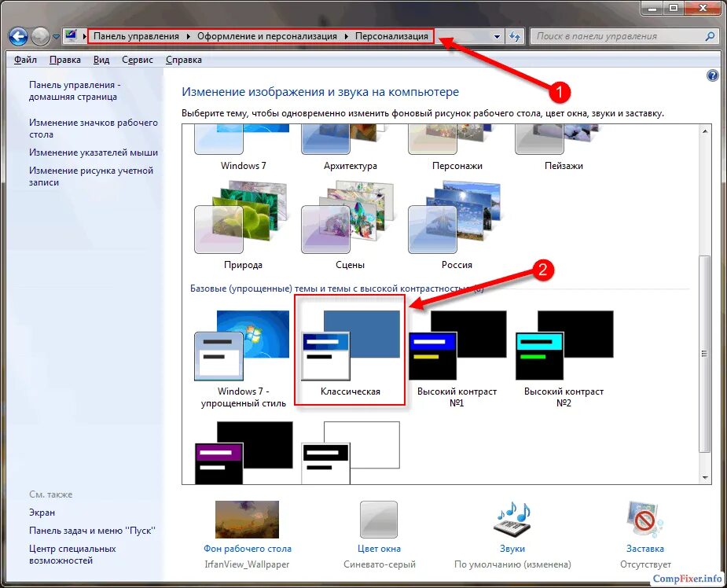Click the refresh button beside address bar
The image size is (727, 588).
[x=515, y=36]
